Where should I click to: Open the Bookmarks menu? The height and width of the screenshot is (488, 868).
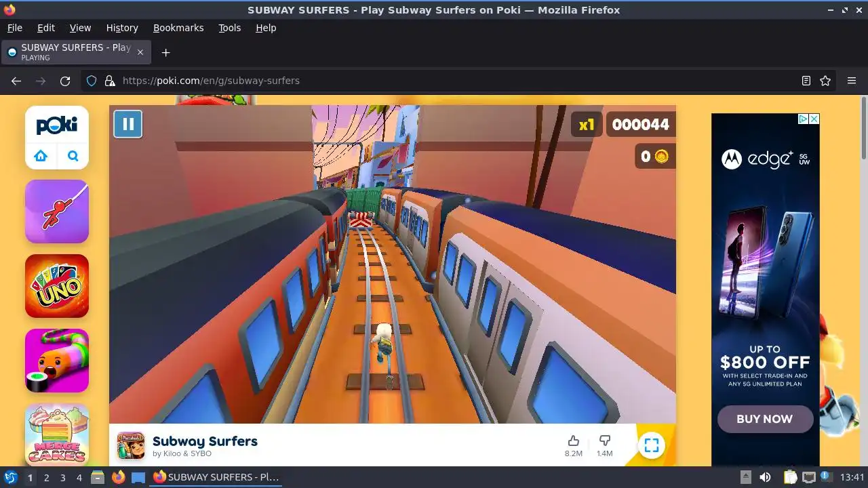178,28
